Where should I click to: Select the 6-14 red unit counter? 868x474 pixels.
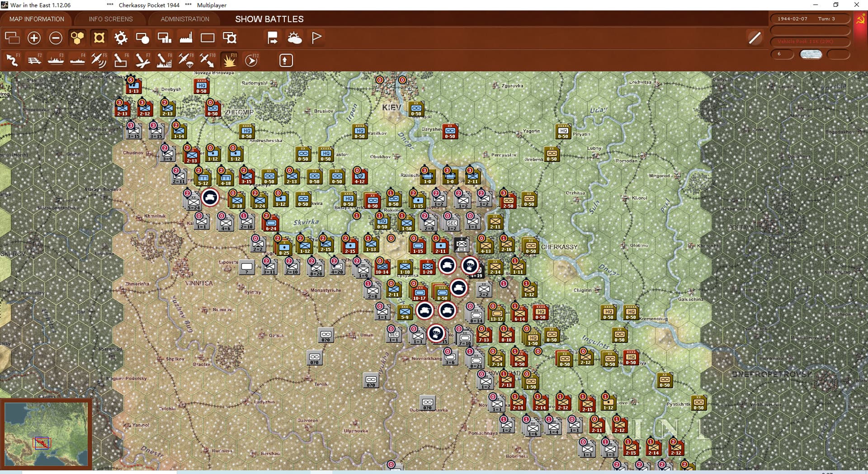tap(519, 313)
